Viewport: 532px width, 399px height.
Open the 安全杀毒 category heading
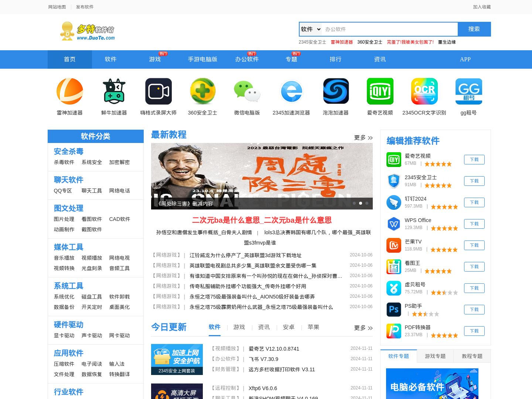[x=69, y=151]
